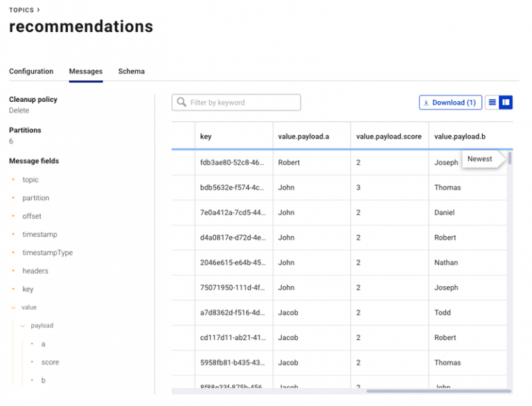Screen dimensions: 532x406
Task: Toggle the topic message field
Action: coord(30,179)
